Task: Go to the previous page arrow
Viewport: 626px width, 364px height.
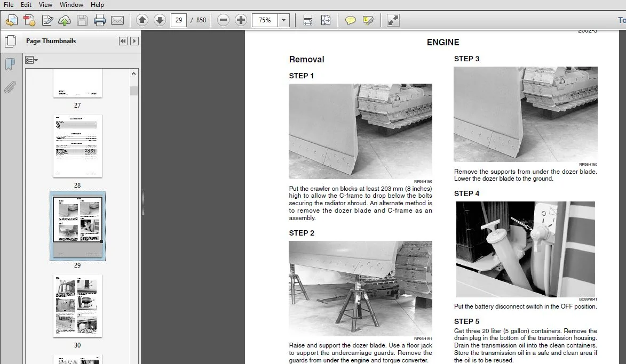Action: 142,20
